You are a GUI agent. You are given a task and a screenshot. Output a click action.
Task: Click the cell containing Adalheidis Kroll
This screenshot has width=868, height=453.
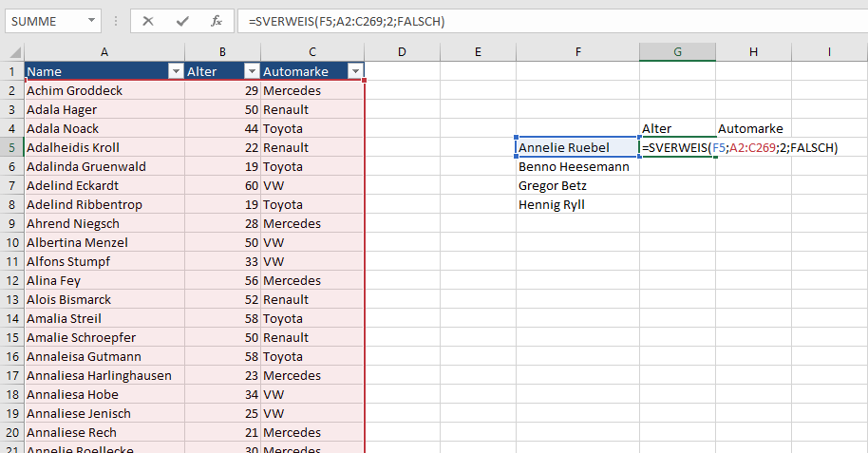coord(104,148)
